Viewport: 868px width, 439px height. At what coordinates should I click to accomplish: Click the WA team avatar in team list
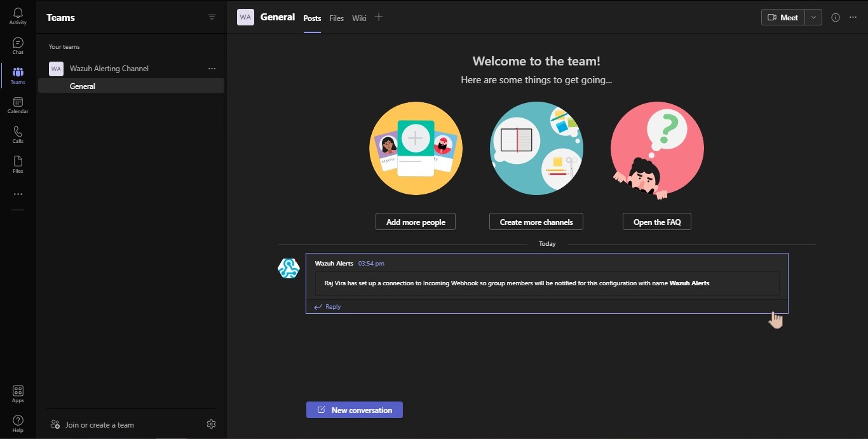[x=56, y=69]
